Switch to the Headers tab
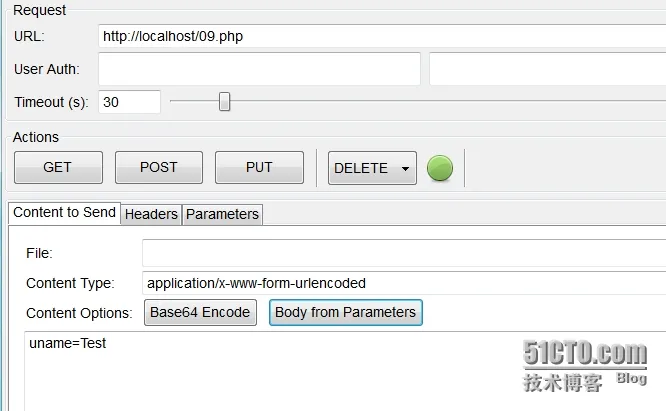The height and width of the screenshot is (411, 666). click(x=152, y=214)
